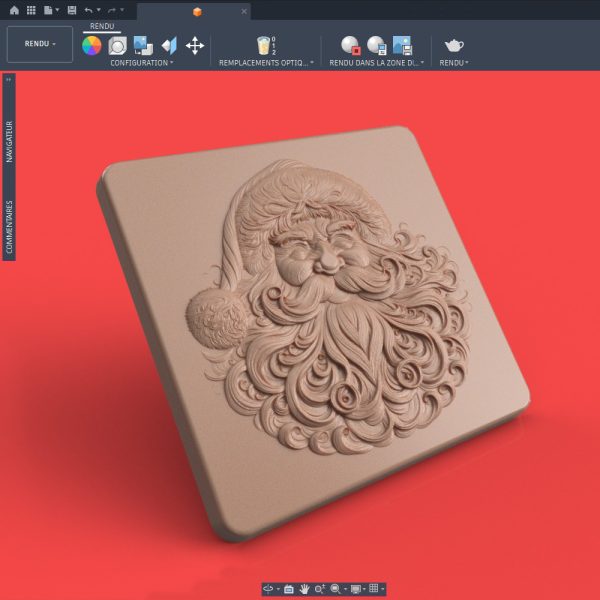Select the Santa relief plaque model

tap(313, 332)
